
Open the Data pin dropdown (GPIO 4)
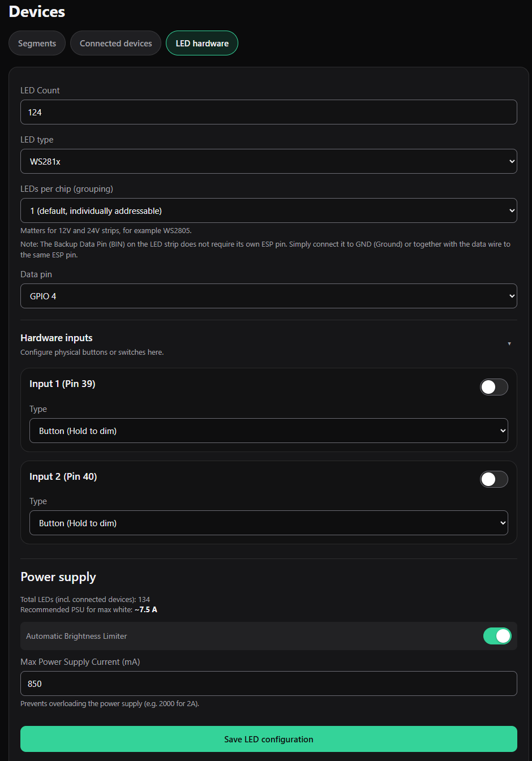pyautogui.click(x=269, y=296)
